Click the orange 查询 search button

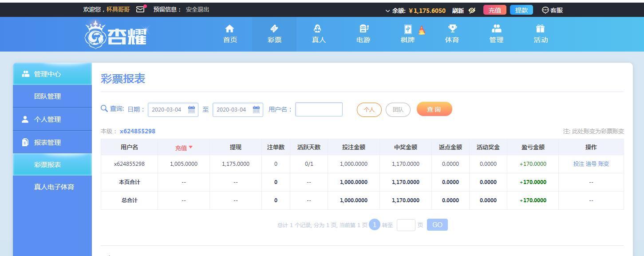(x=434, y=109)
